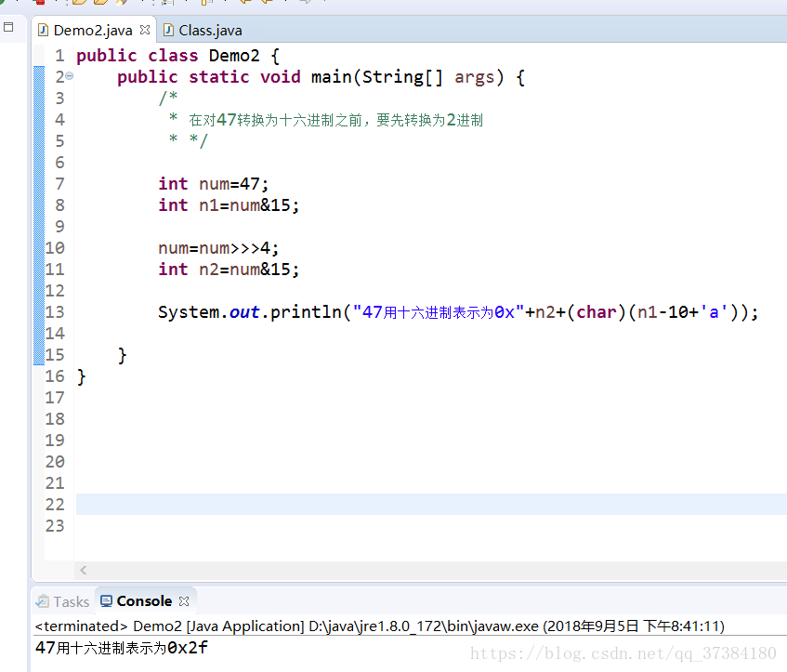Image resolution: width=787 pixels, height=672 pixels.
Task: Switch to the Demo2.java editor tab
Action: pyautogui.click(x=93, y=31)
